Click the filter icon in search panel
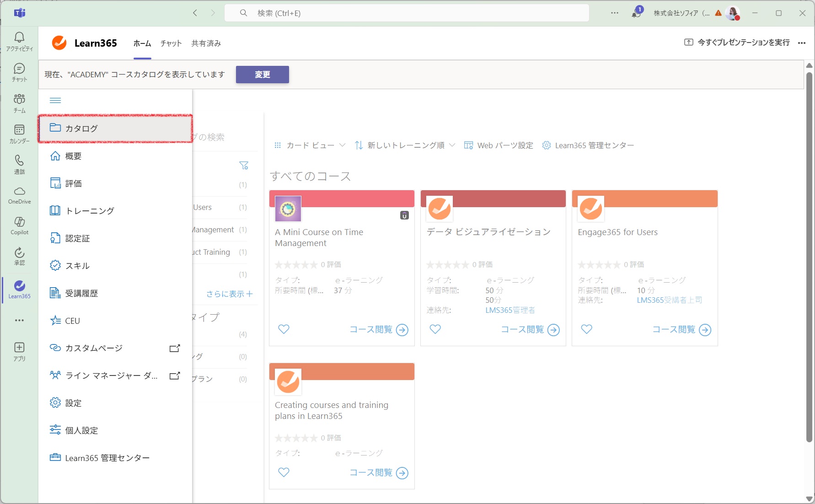This screenshot has height=504, width=815. pyautogui.click(x=244, y=165)
